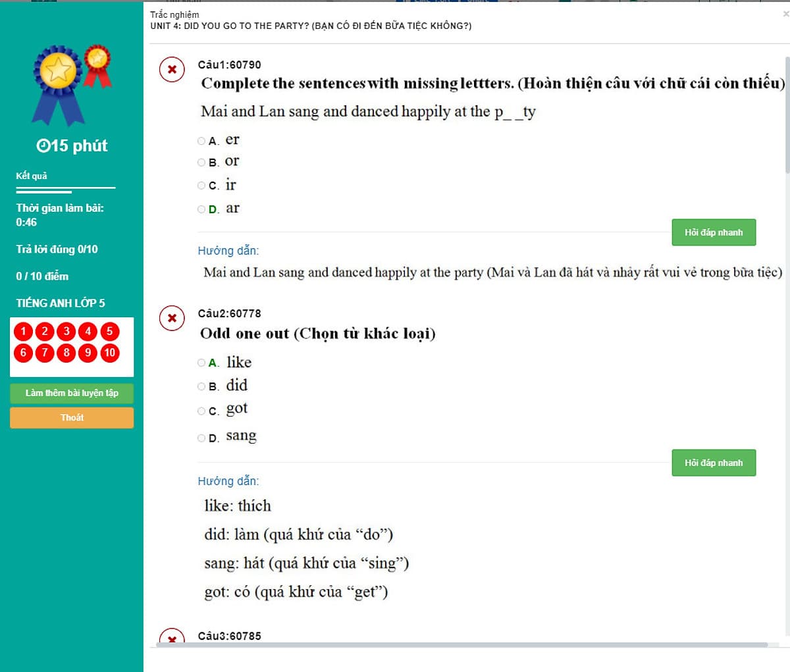Open the Kết quả tab in sidebar

coord(32,176)
